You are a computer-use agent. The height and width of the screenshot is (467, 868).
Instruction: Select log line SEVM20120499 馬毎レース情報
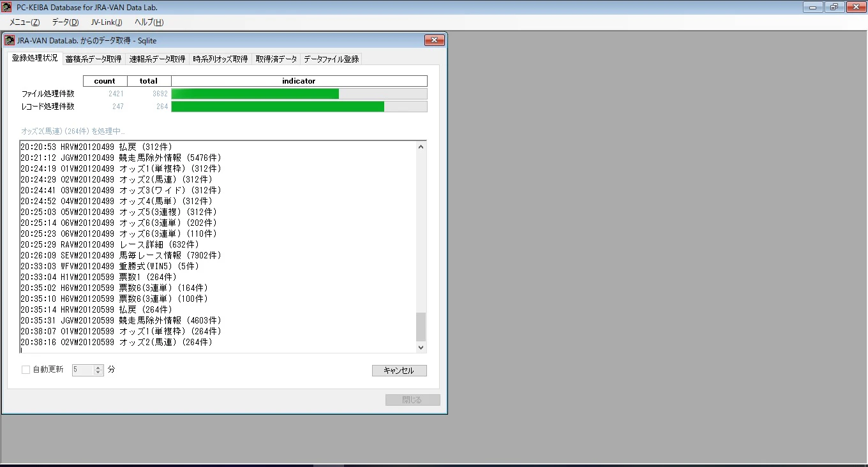(121, 255)
